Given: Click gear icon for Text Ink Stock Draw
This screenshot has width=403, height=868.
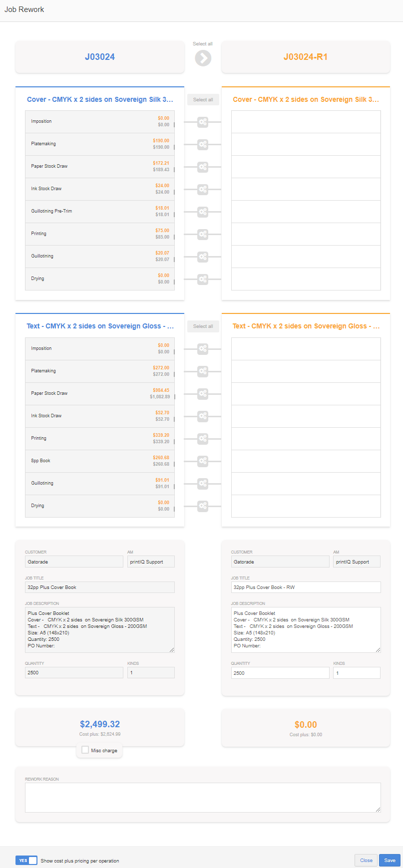Looking at the screenshot, I should pos(203,416).
